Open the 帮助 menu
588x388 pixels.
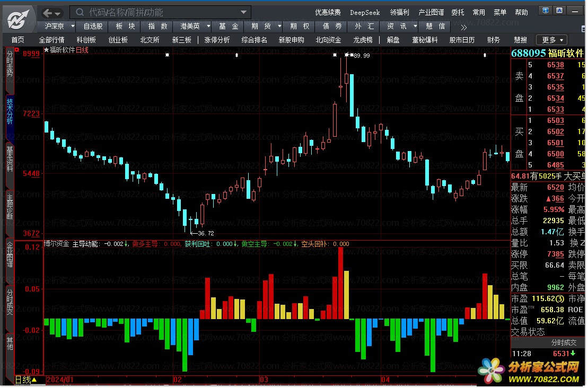click(x=521, y=12)
